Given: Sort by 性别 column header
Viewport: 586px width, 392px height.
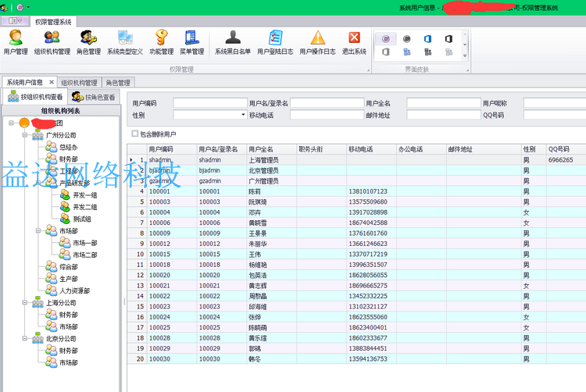Looking at the screenshot, I should click(534, 149).
